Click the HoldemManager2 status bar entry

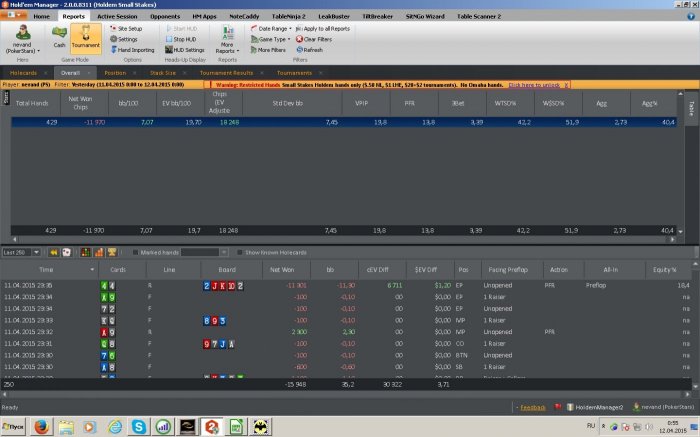pyautogui.click(x=594, y=407)
